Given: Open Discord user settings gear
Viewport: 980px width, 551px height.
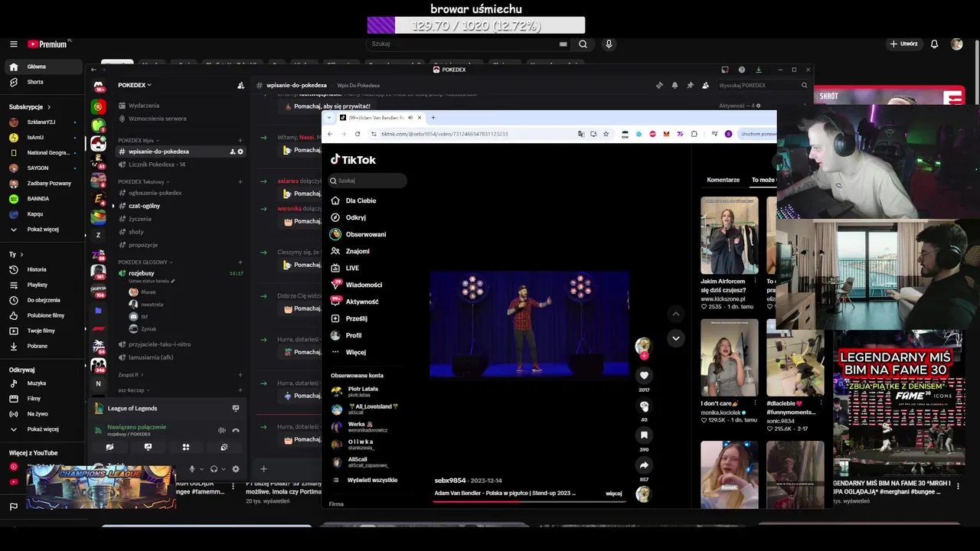Looking at the screenshot, I should click(236, 469).
